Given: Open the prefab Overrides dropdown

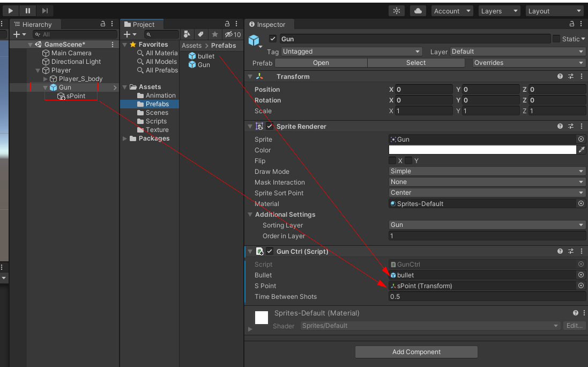Looking at the screenshot, I should (x=529, y=63).
